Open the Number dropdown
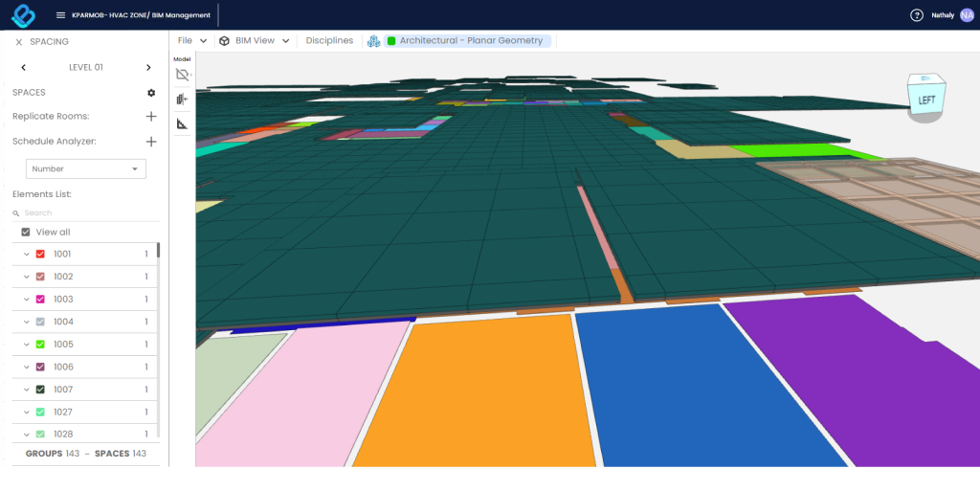This screenshot has width=980, height=491. click(x=85, y=169)
